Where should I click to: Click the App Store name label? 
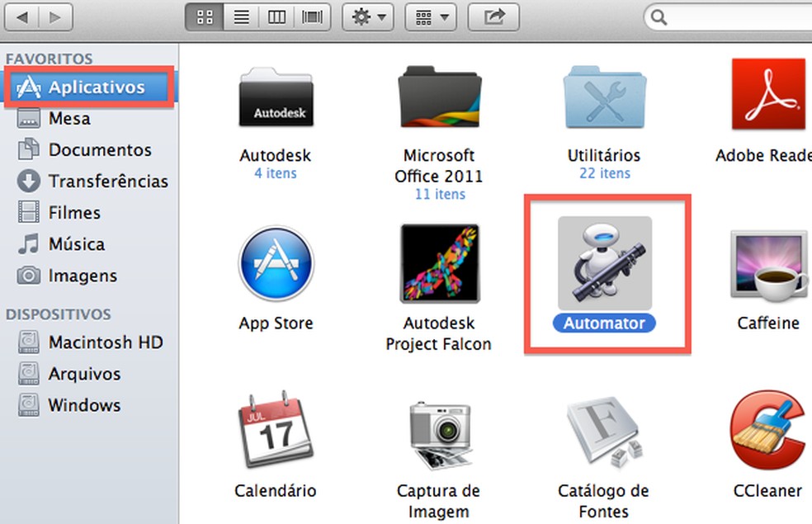[276, 323]
